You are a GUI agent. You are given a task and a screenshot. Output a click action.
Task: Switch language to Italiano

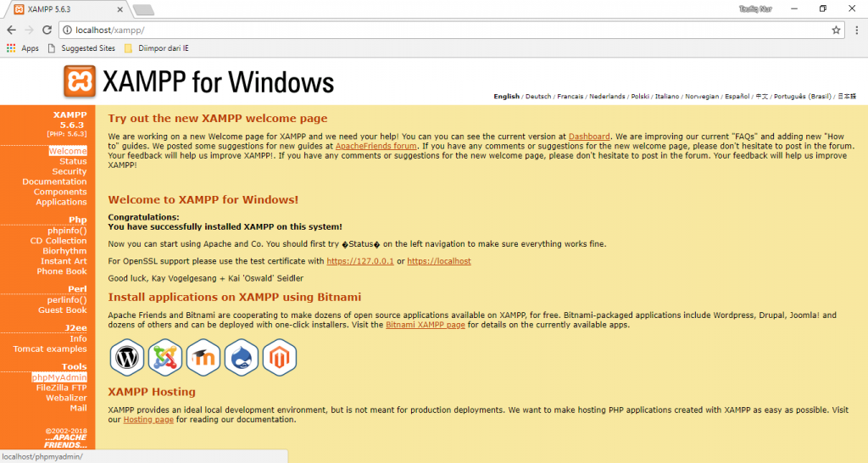(667, 97)
